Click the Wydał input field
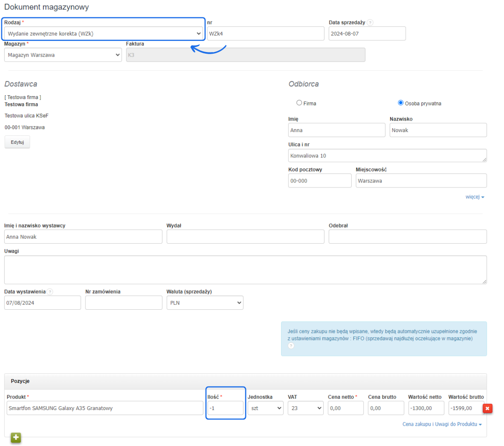Viewport: 504px width, 446px height. [x=245, y=237]
